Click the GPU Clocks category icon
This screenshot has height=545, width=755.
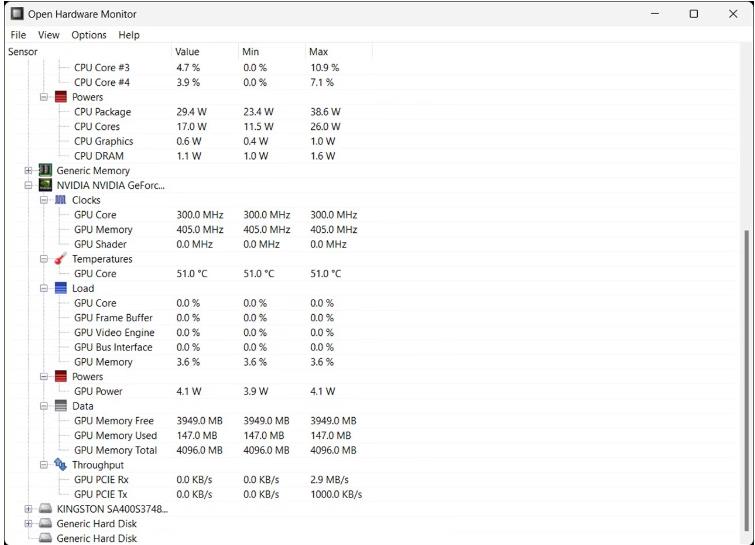[61, 200]
